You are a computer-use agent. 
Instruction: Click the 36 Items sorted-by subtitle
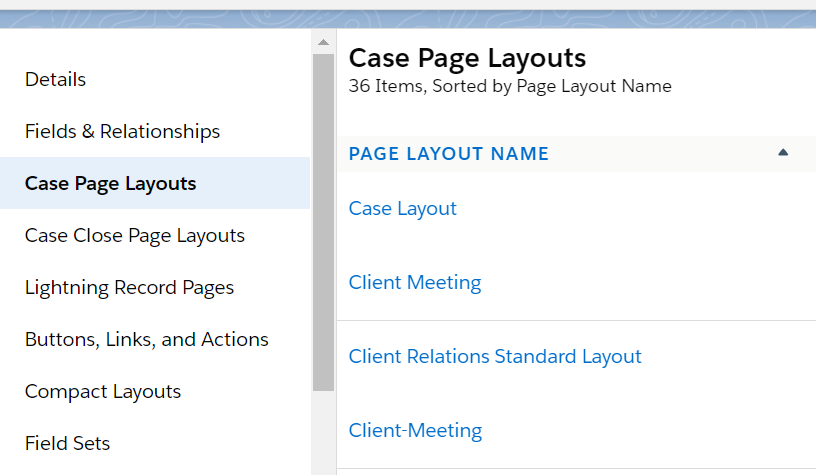coord(510,86)
